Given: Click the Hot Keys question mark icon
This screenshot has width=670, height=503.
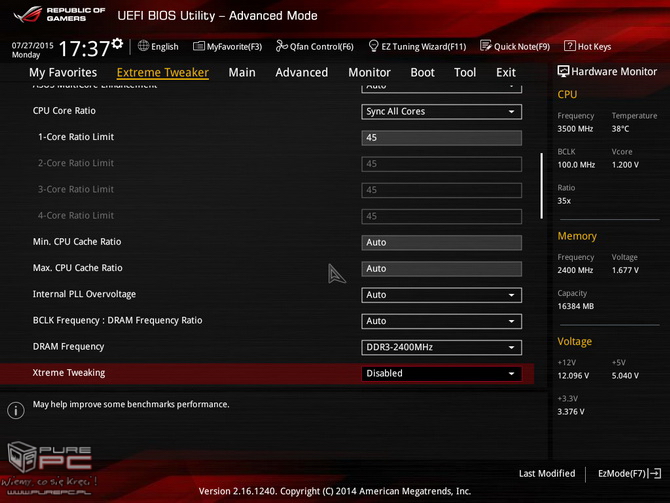Looking at the screenshot, I should (x=570, y=46).
